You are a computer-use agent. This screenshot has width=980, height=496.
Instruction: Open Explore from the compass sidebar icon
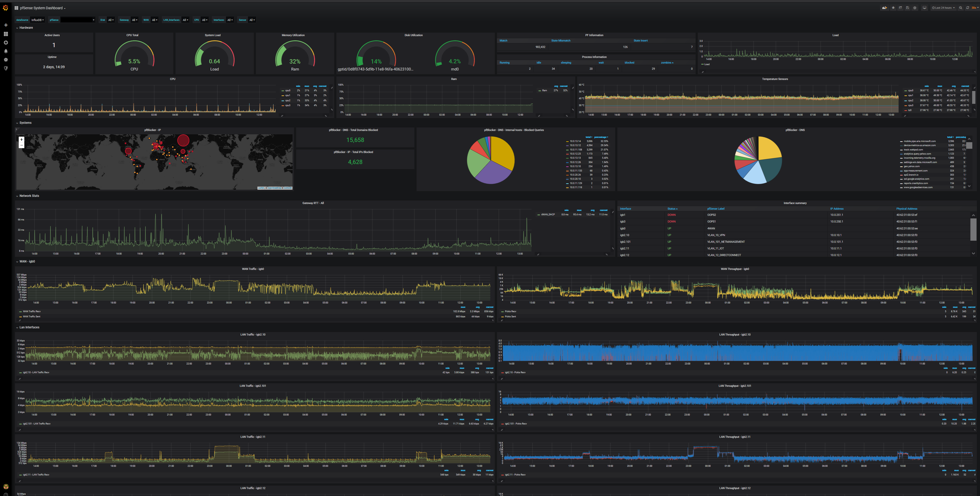[x=6, y=43]
